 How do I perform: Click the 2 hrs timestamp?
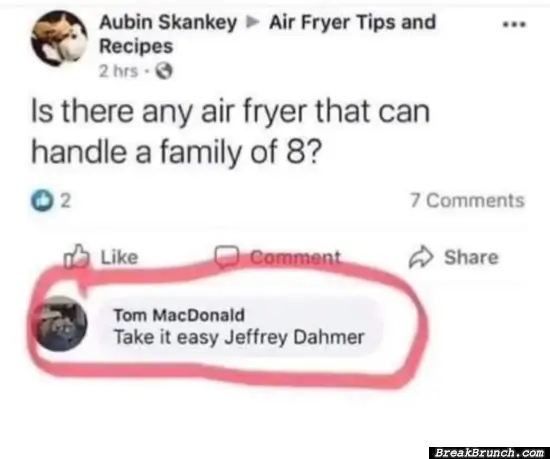tap(118, 72)
